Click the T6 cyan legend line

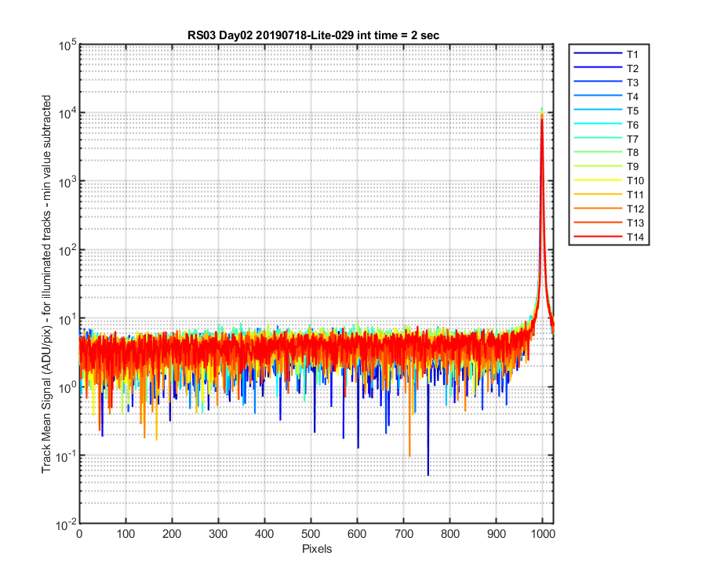(x=598, y=123)
